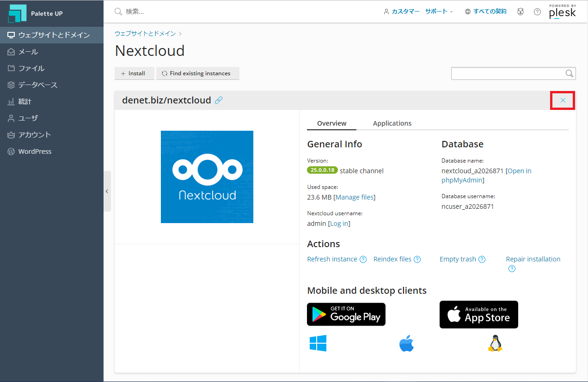The height and width of the screenshot is (382, 588).
Task: Open ウェブサイトとドメイン in the sidebar
Action: [52, 35]
